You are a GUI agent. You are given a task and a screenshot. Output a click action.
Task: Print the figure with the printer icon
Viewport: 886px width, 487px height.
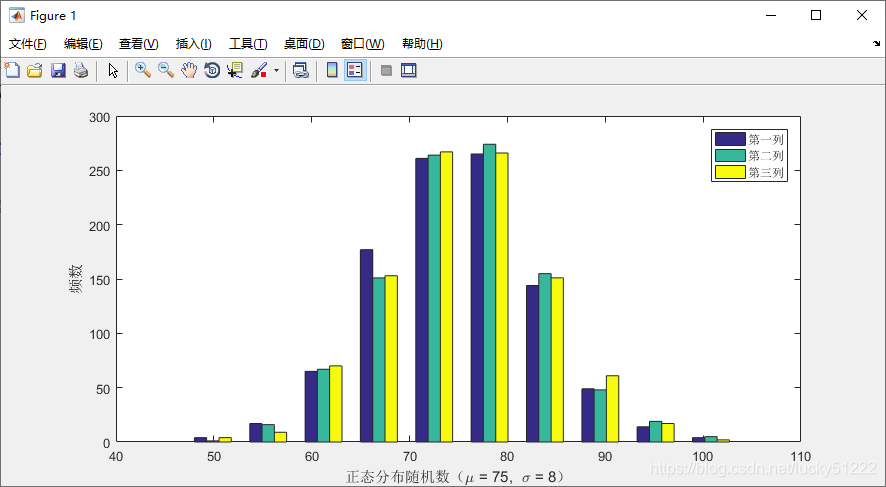pyautogui.click(x=81, y=70)
